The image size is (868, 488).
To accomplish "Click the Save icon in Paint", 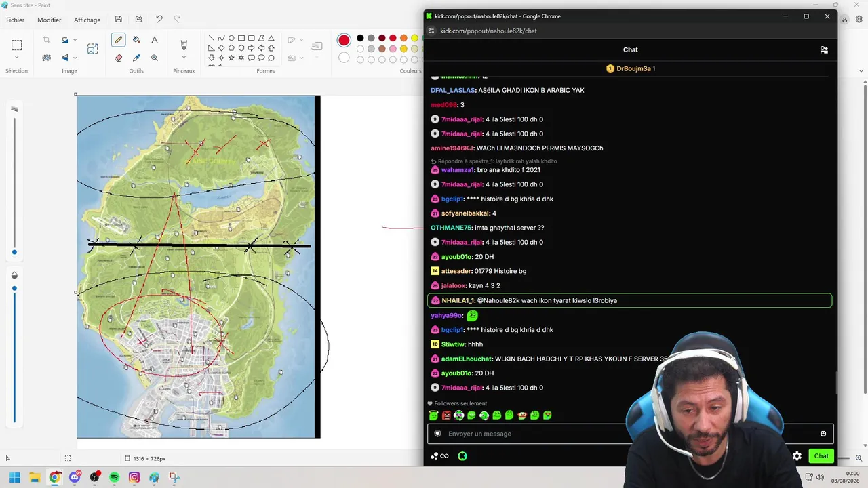I will coord(119,20).
